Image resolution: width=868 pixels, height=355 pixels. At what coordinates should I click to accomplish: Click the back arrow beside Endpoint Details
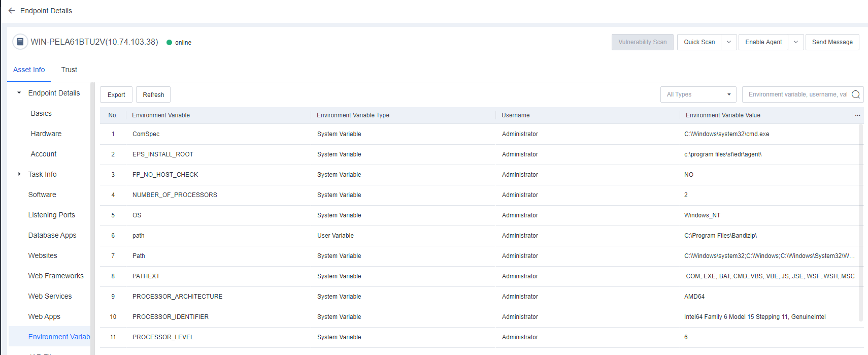click(x=12, y=11)
